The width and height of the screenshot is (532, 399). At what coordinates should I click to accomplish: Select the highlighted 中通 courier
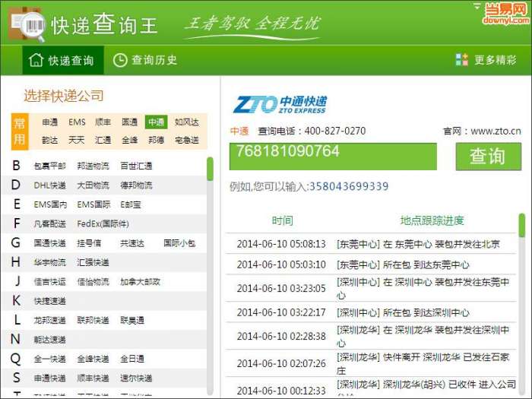156,122
